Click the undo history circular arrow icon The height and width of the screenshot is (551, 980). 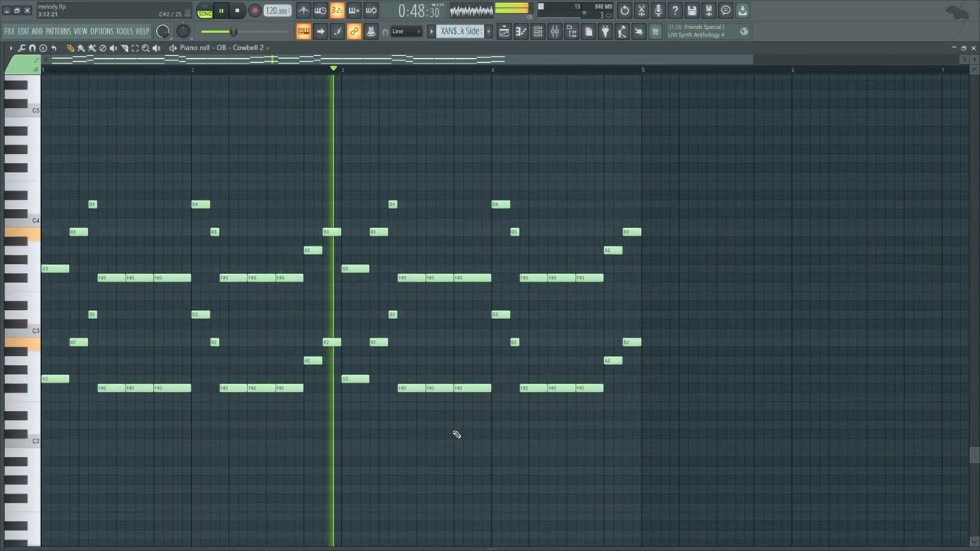pos(625,11)
